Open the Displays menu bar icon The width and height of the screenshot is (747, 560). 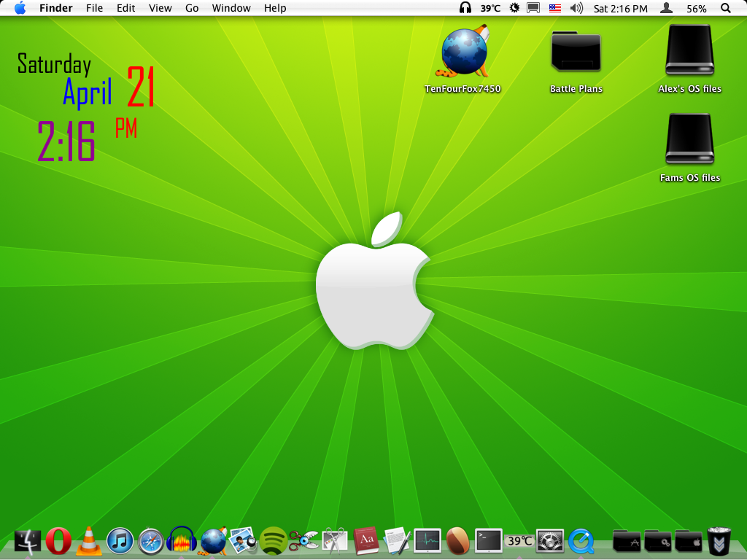pyautogui.click(x=533, y=8)
